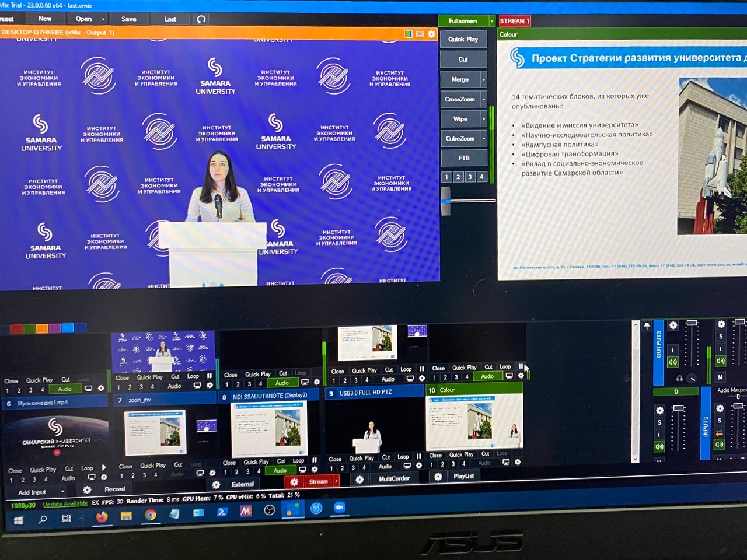Click the T-bar transition slider handle

[446, 201]
